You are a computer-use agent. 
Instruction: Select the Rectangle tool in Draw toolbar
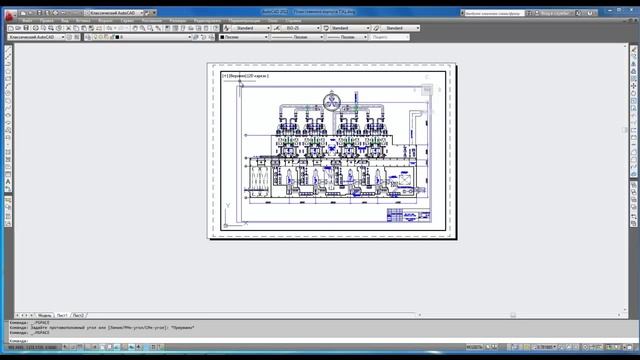coord(8,79)
